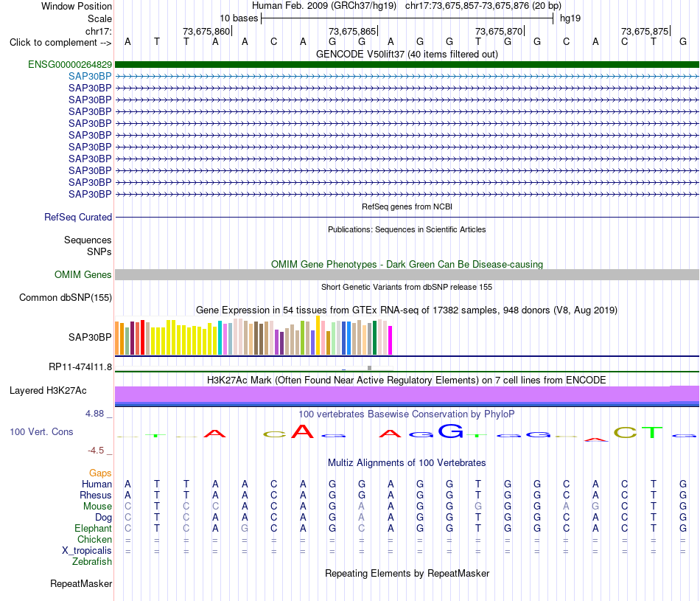Click the chr17:73,675,857-73,675,876 (20 bp) position text
Screen dimensions: 700x601
483,6
